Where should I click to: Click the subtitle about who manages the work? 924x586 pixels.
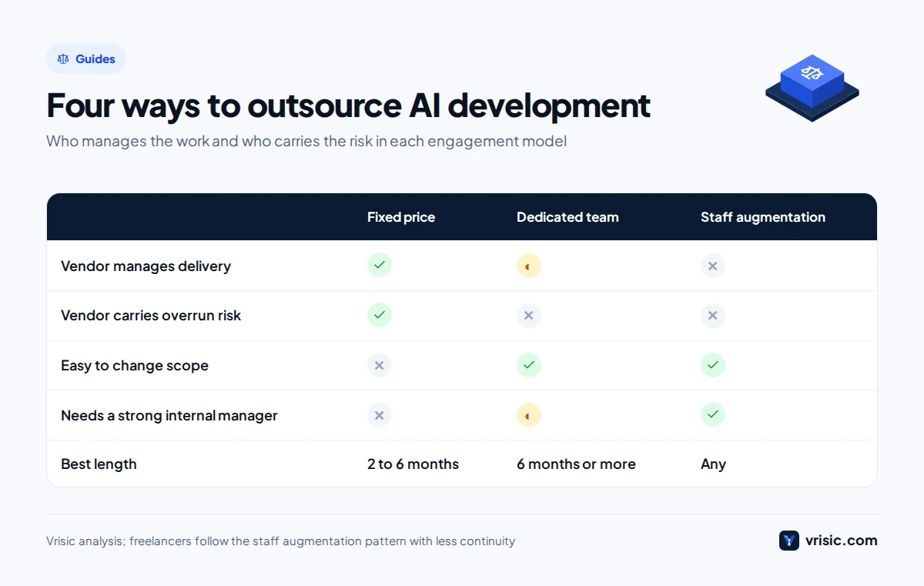(x=306, y=142)
